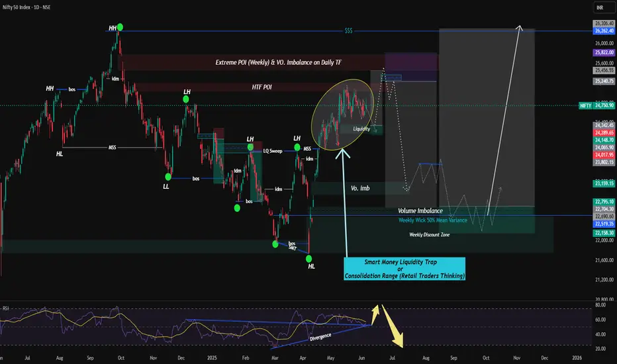Click the 21,600.00 axis value
The width and height of the screenshot is (617, 364).
pos(604,260)
